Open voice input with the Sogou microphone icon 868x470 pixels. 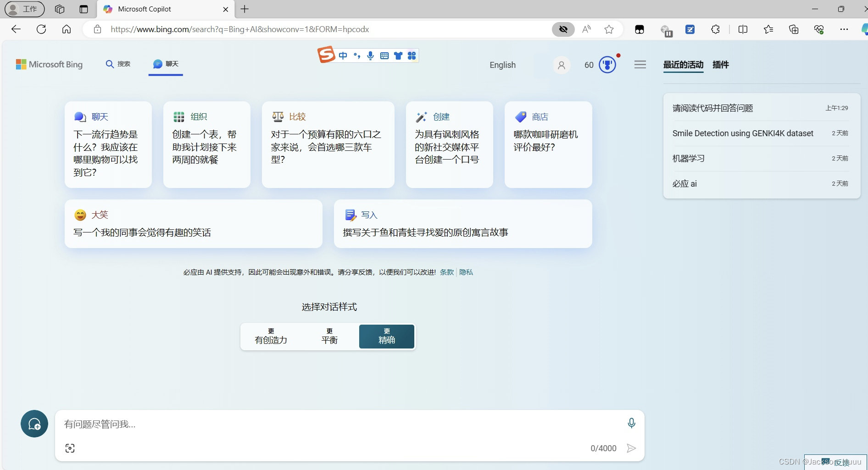pos(371,55)
